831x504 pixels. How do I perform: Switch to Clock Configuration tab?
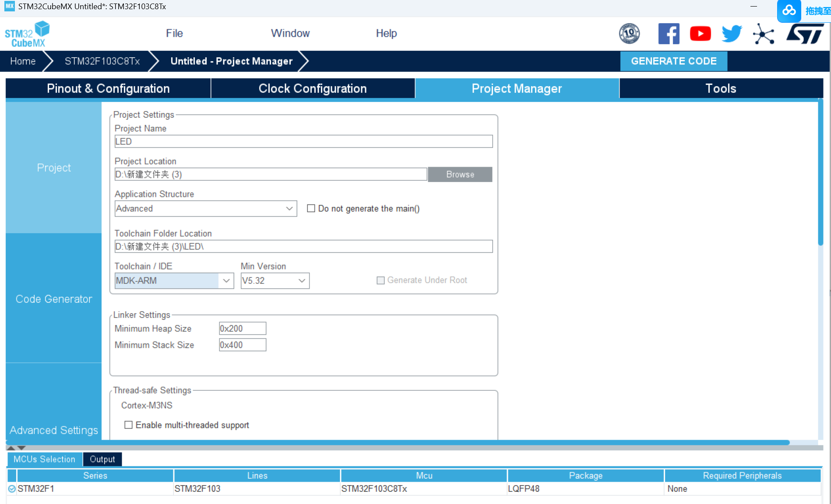[313, 89]
